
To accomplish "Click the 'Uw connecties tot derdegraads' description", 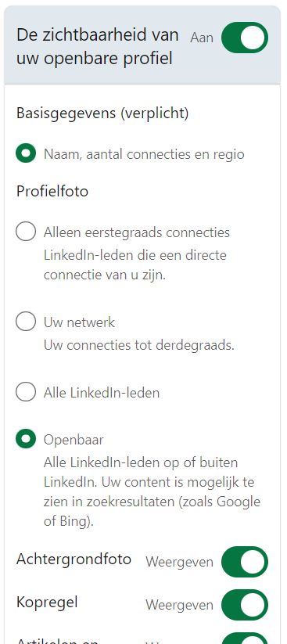I will click(x=139, y=345).
